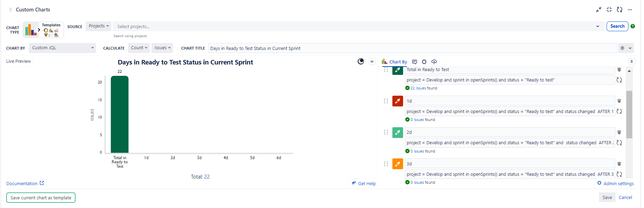
Task: Open the Issues calculate dropdown
Action: tap(162, 48)
